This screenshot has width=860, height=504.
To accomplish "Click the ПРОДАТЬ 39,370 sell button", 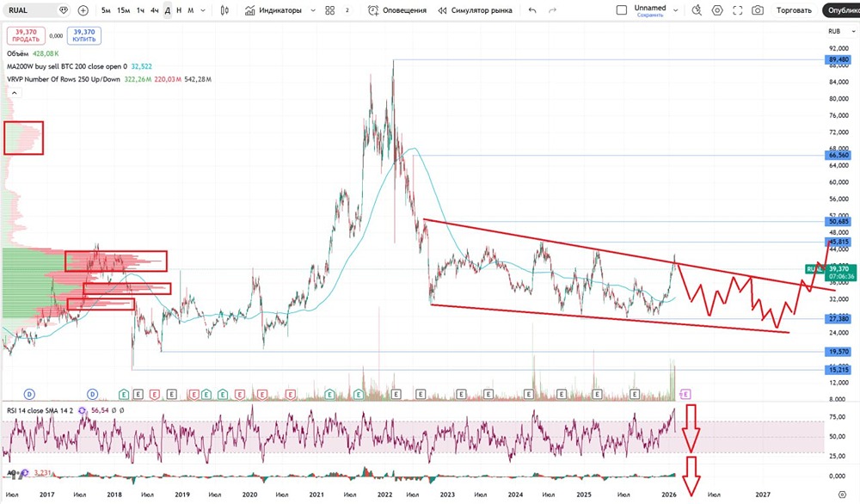I will click(x=26, y=35).
